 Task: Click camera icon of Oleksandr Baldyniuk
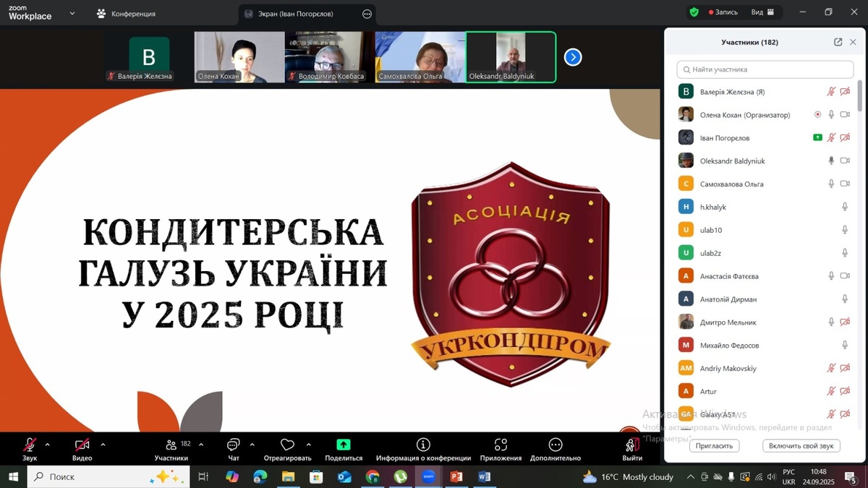(845, 160)
